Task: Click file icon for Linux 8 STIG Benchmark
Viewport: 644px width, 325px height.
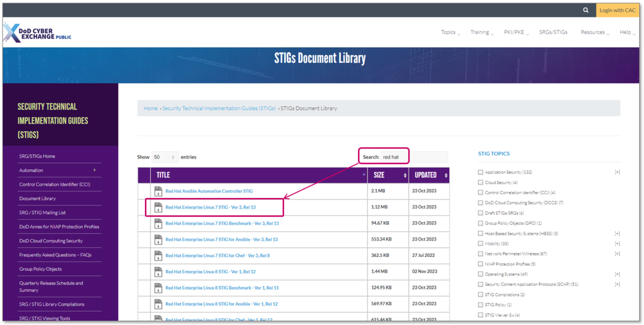Action: (158, 288)
